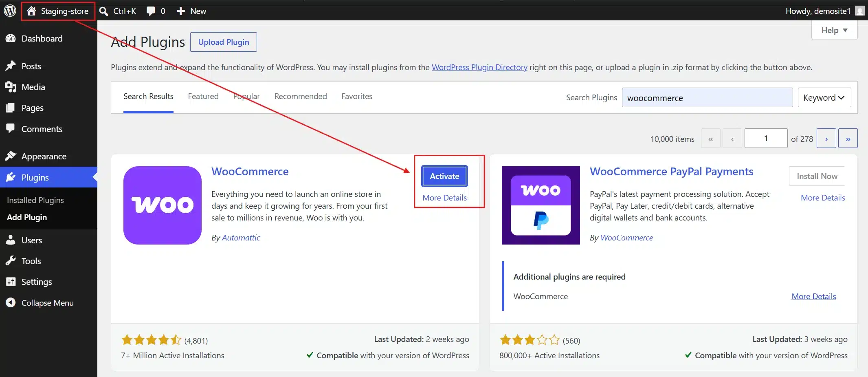Open More Details for required WooCommerce plugin
This screenshot has height=377, width=868.
[x=814, y=296]
